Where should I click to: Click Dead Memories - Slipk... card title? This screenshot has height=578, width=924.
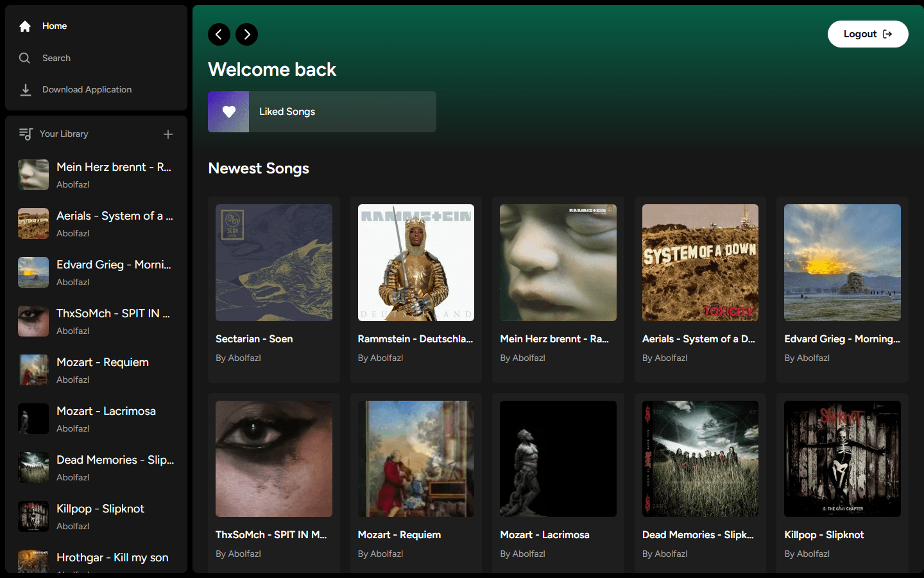(698, 535)
